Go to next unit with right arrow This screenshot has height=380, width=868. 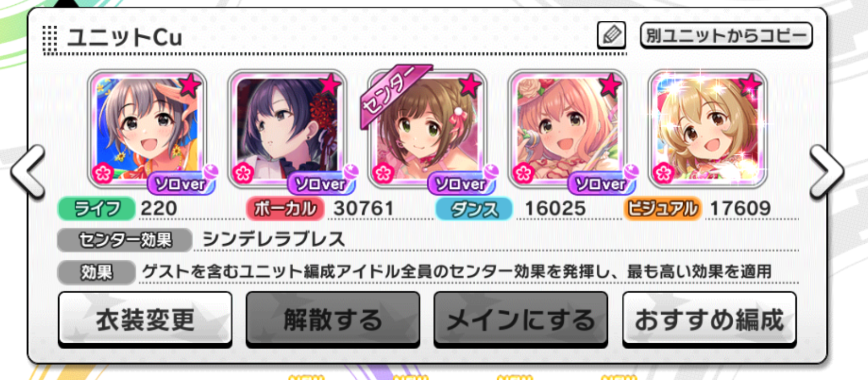pyautogui.click(x=826, y=172)
